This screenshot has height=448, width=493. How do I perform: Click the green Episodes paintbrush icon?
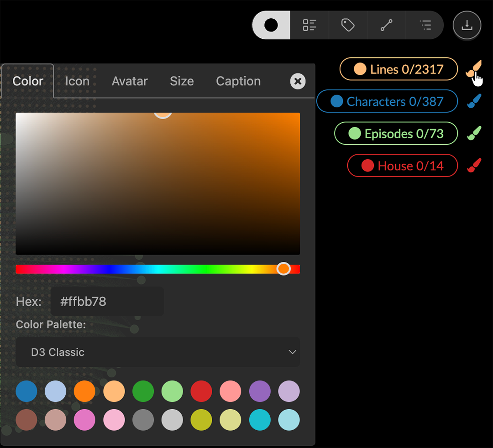[x=474, y=133]
